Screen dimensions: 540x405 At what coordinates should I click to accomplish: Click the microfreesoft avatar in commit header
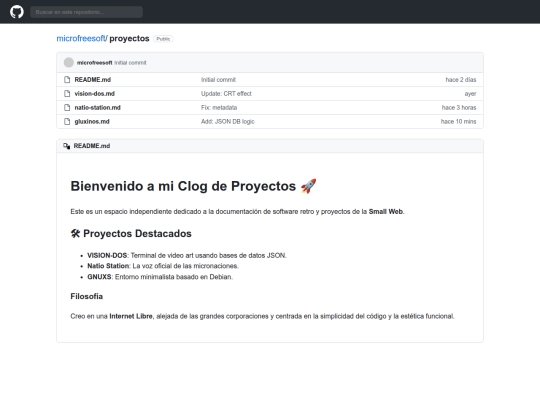[69, 62]
